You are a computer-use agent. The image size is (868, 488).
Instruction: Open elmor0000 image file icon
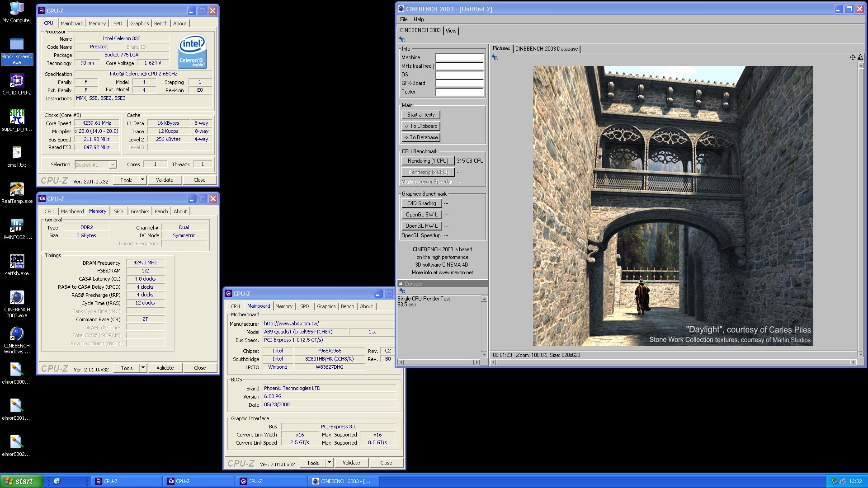[17, 373]
